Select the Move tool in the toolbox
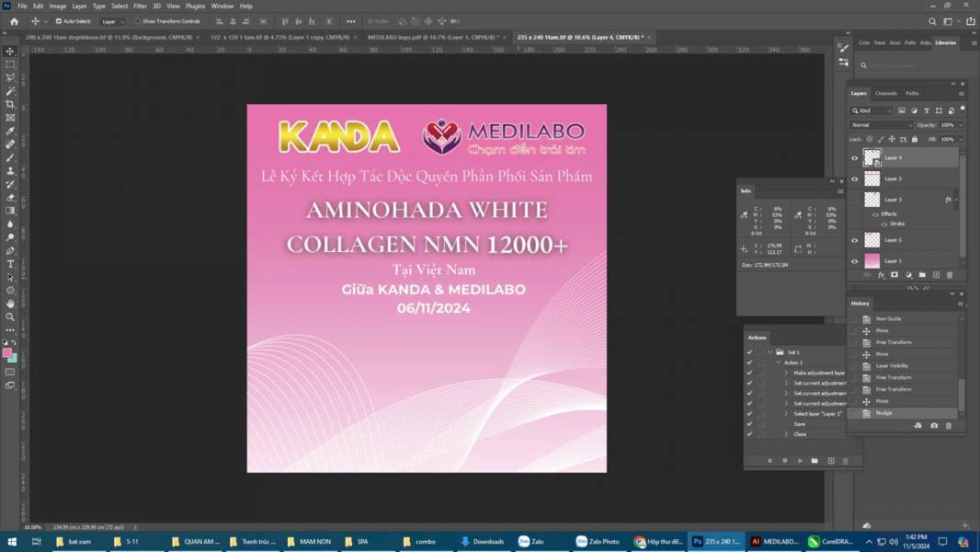980x552 pixels. (10, 52)
